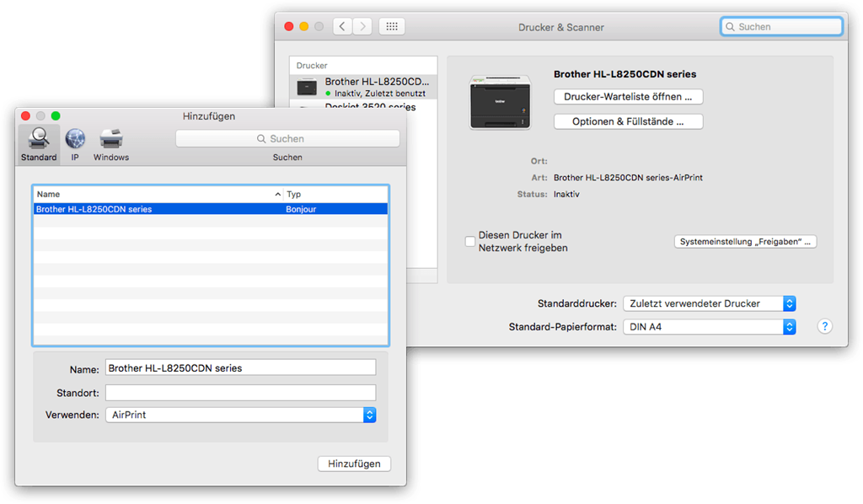Sort the list by Name column header
863x504 pixels.
pos(156,194)
